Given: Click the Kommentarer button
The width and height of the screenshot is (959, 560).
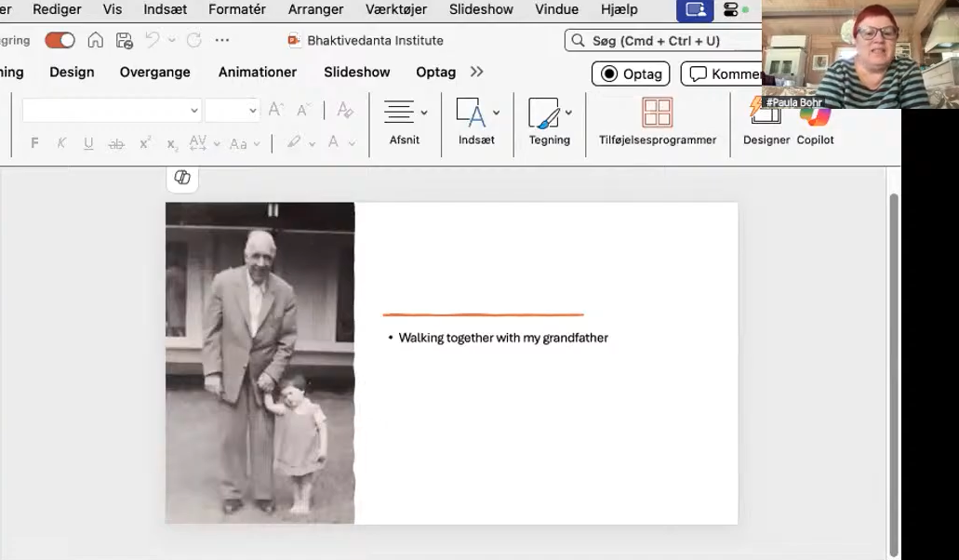Looking at the screenshot, I should [723, 73].
